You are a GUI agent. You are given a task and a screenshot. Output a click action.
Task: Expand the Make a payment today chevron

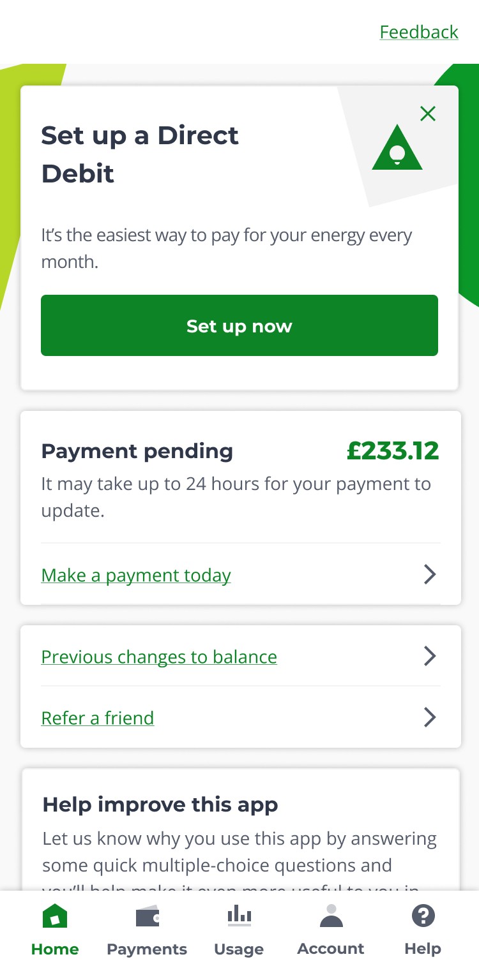430,575
